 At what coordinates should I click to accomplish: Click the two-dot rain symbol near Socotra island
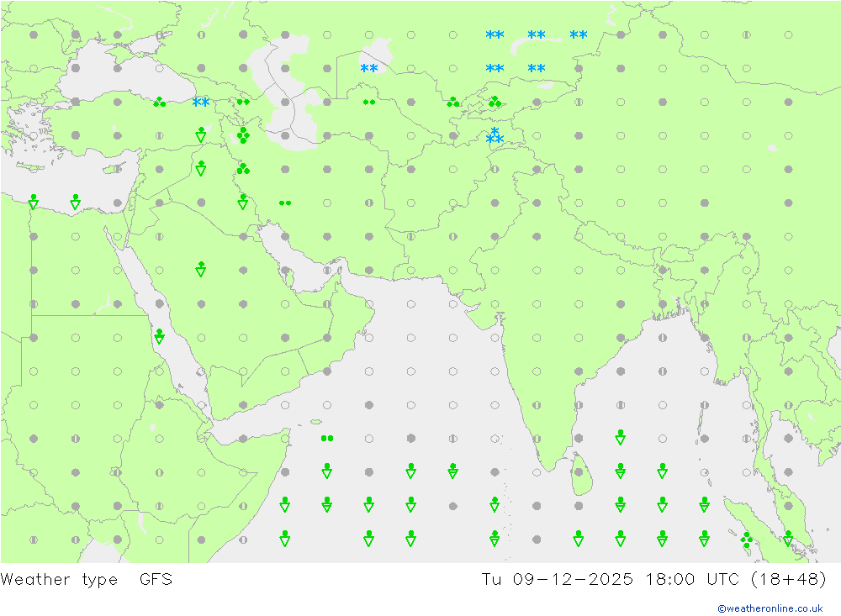pyautogui.click(x=326, y=438)
